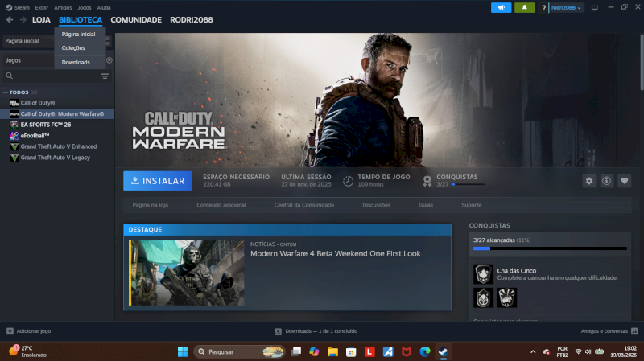
Task: Open Página na loja link
Action: tap(151, 205)
